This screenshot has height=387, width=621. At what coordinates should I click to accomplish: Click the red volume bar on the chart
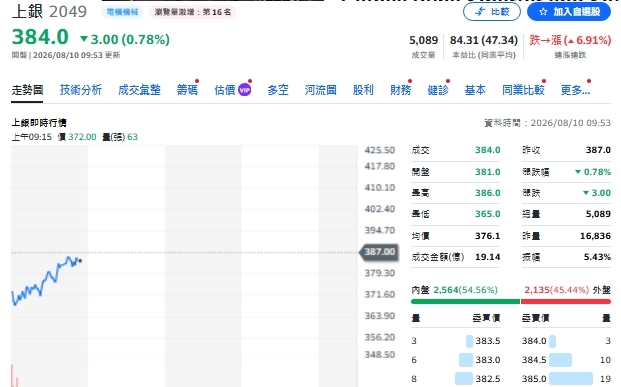(13, 376)
